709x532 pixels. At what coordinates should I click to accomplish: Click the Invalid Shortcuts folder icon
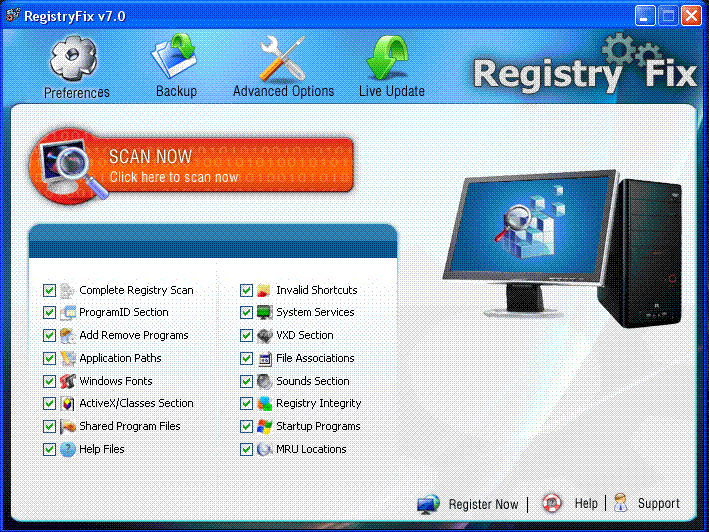264,290
